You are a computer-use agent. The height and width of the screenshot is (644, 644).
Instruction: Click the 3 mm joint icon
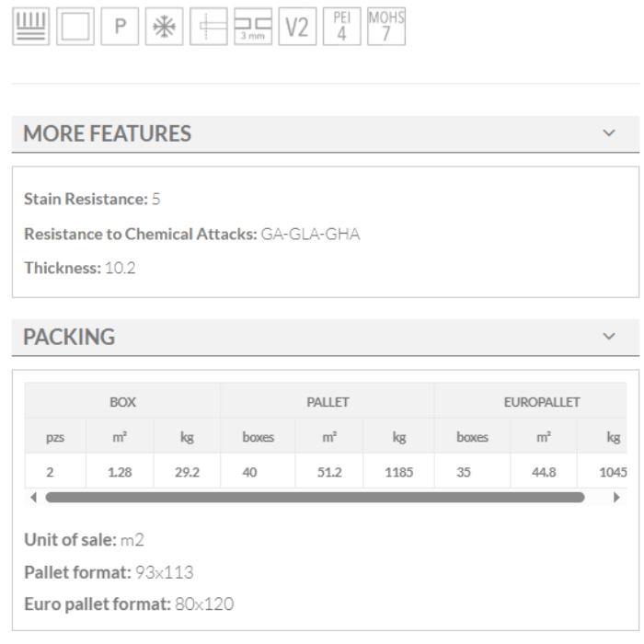[x=252, y=27]
